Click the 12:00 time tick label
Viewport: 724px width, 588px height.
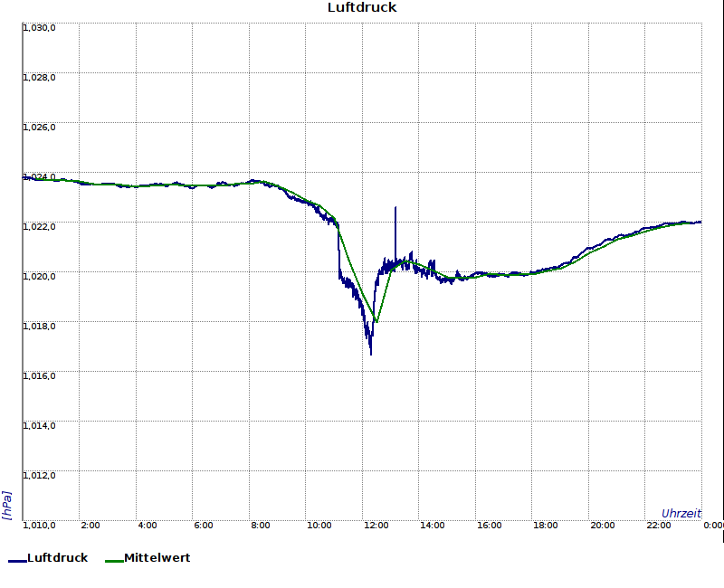tap(376, 526)
